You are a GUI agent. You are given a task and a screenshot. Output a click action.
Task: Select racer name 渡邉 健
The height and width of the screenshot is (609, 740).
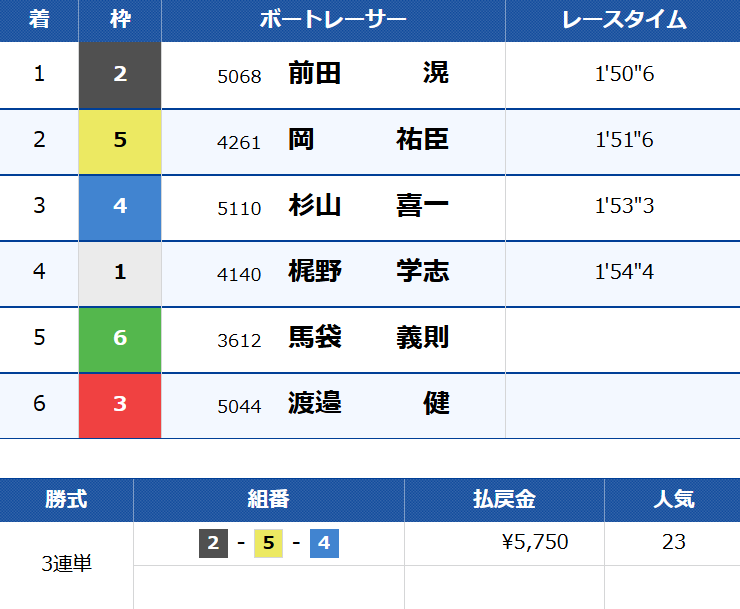tap(368, 403)
